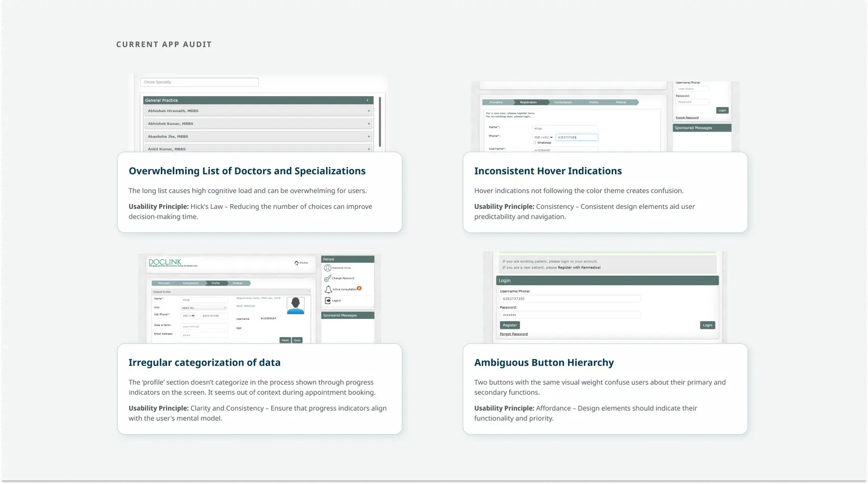Click Forgot Password link above Sponsored Messages
868x484 pixels.
click(x=687, y=118)
